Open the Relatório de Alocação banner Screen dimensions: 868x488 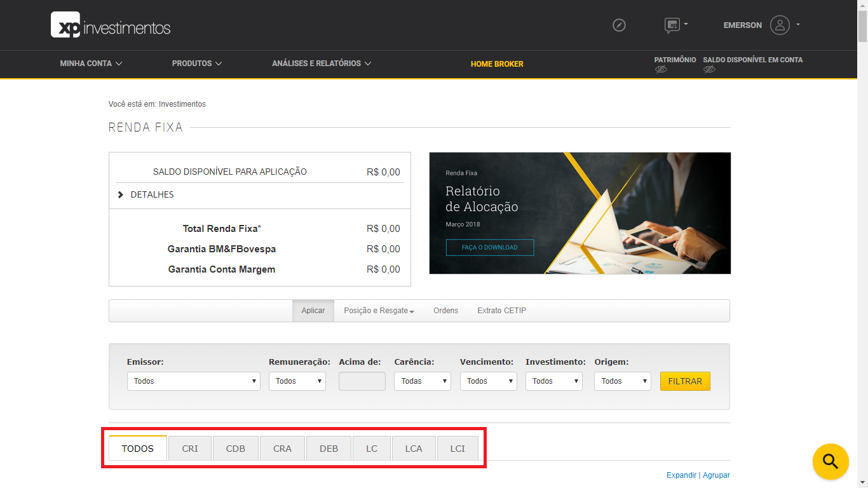(580, 213)
